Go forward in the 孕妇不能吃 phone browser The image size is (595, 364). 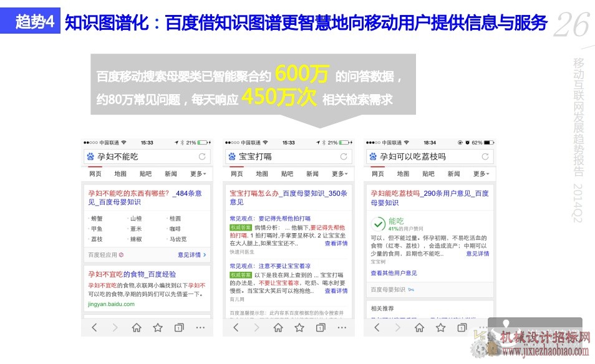tap(115, 328)
